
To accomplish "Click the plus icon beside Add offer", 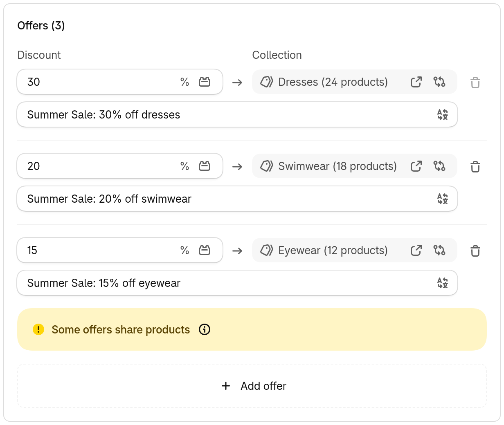I will [x=226, y=386].
